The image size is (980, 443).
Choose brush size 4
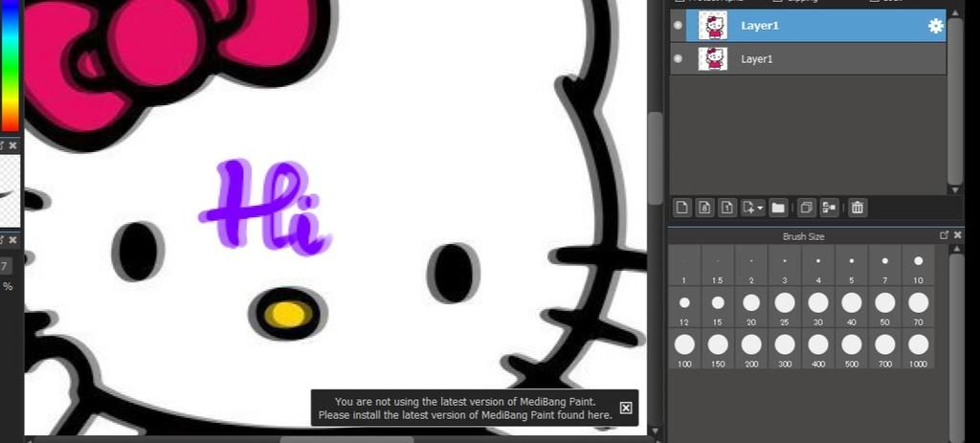(818, 265)
